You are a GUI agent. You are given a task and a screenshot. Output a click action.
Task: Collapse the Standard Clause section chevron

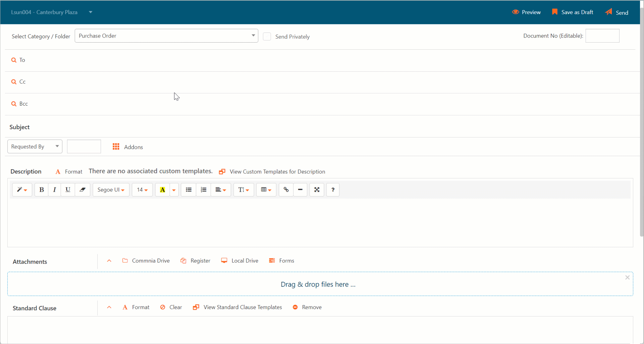109,307
